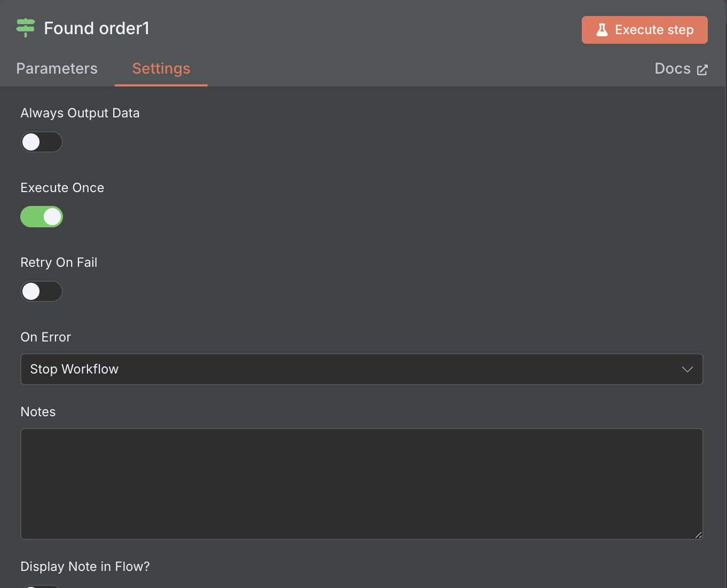Toggle the Display Note in Flow switch
Image resolution: width=727 pixels, height=588 pixels.
(x=42, y=586)
